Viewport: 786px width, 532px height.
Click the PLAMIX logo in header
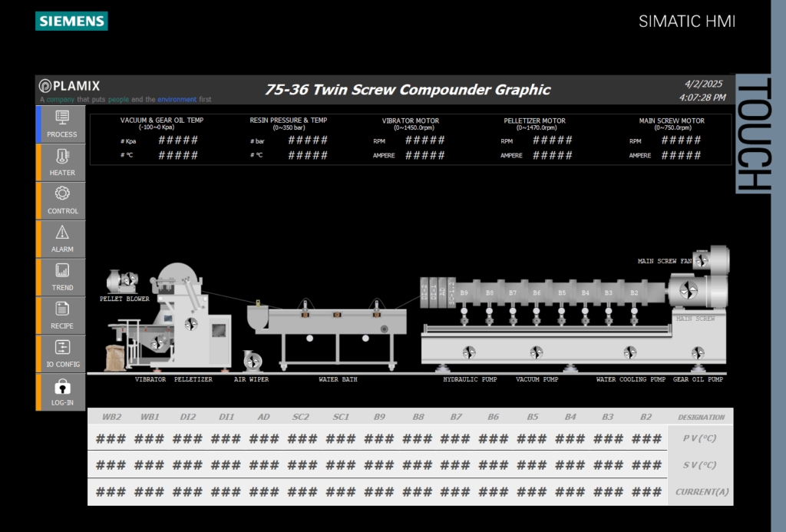[70, 86]
